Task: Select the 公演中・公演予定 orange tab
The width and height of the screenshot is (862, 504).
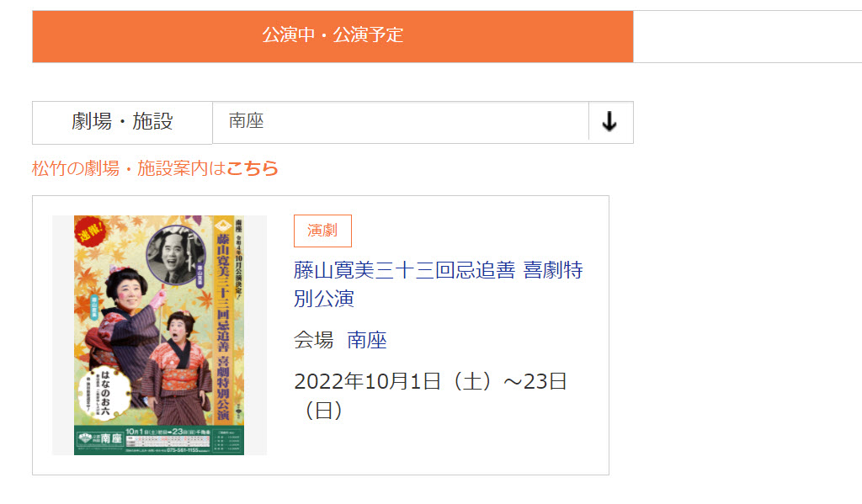Action: (333, 36)
